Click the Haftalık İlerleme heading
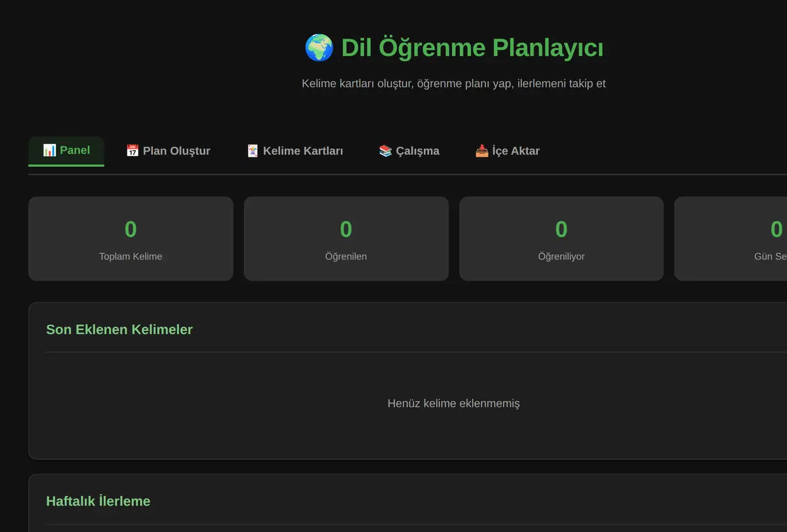This screenshot has height=532, width=787. tap(98, 501)
